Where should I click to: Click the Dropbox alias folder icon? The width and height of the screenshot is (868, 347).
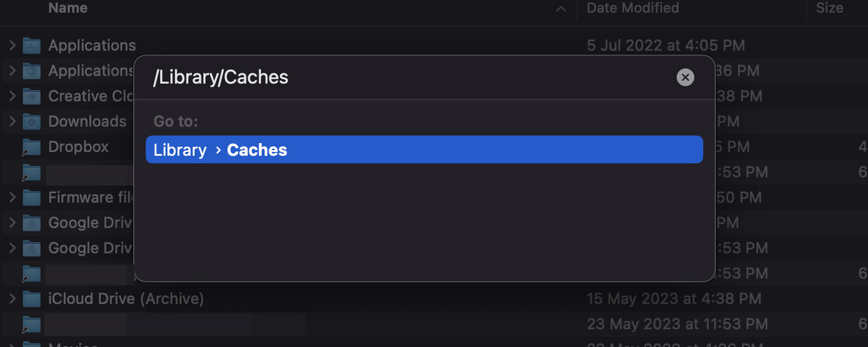pos(32,147)
